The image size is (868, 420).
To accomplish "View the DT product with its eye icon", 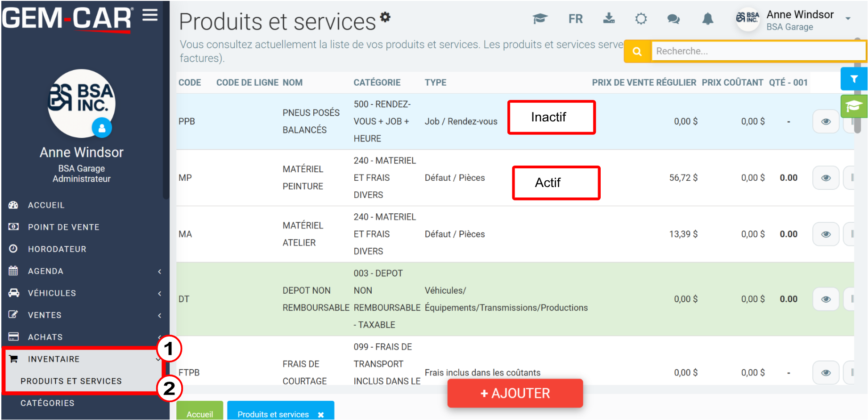I will tap(826, 299).
